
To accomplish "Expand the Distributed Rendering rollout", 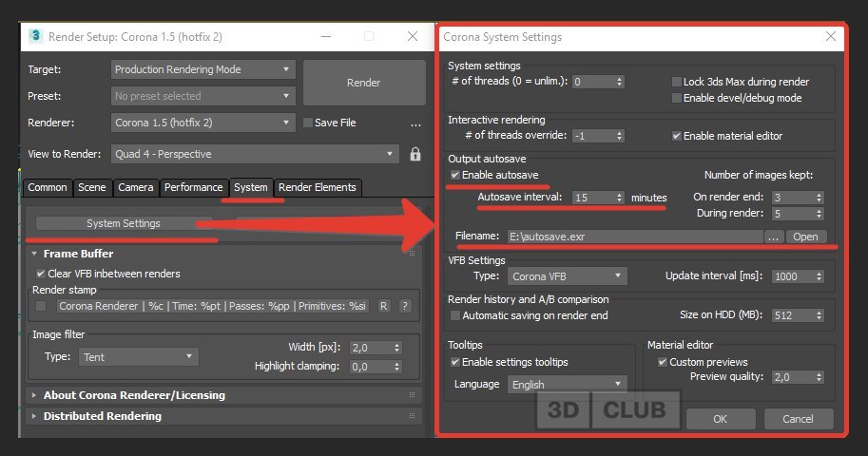I will [34, 415].
